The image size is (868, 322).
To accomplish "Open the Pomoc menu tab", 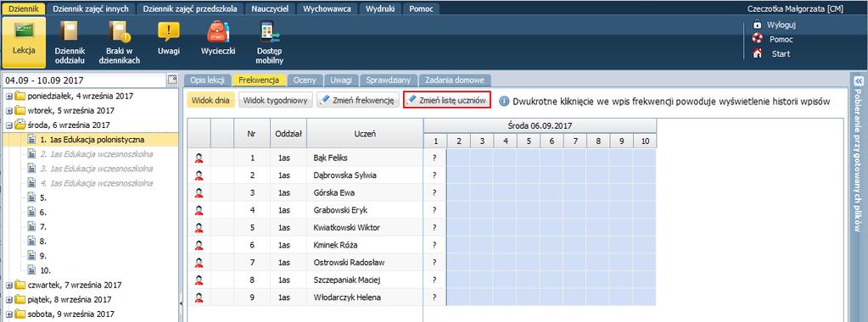I will tap(421, 8).
